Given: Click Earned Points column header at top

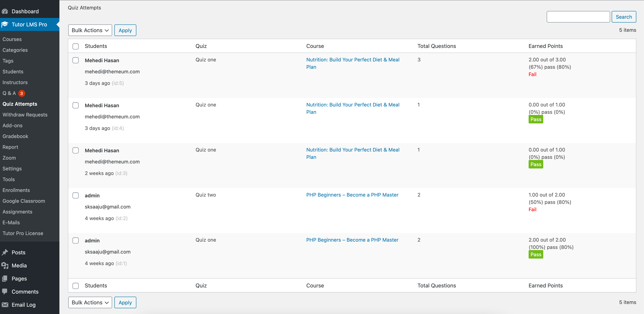Looking at the screenshot, I should tap(546, 46).
